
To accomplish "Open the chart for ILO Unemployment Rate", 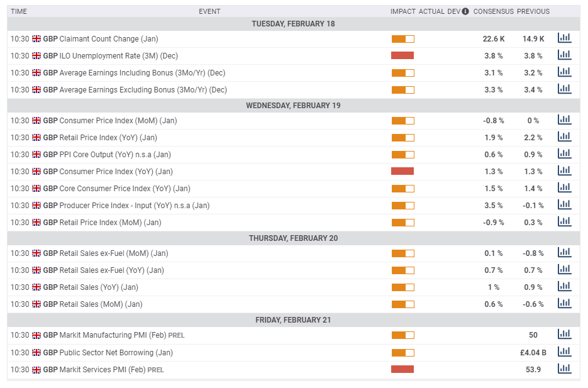I will [x=564, y=55].
